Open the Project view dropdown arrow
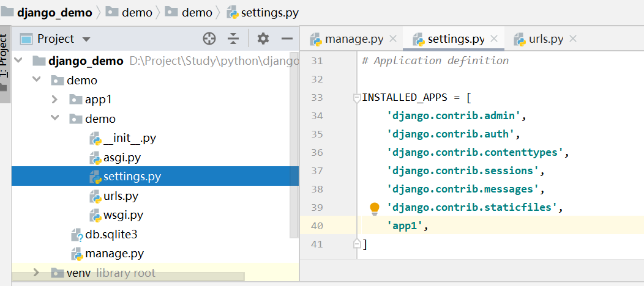 pos(86,40)
